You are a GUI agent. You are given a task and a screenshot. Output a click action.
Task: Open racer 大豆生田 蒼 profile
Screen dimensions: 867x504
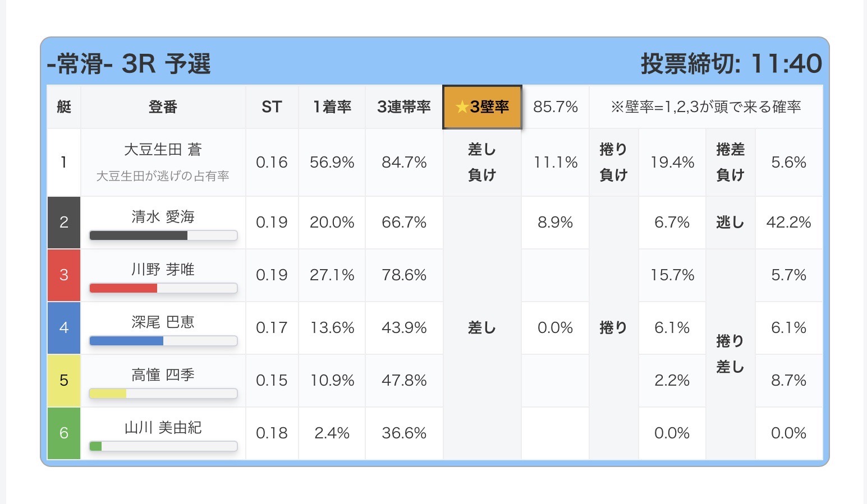(x=163, y=150)
